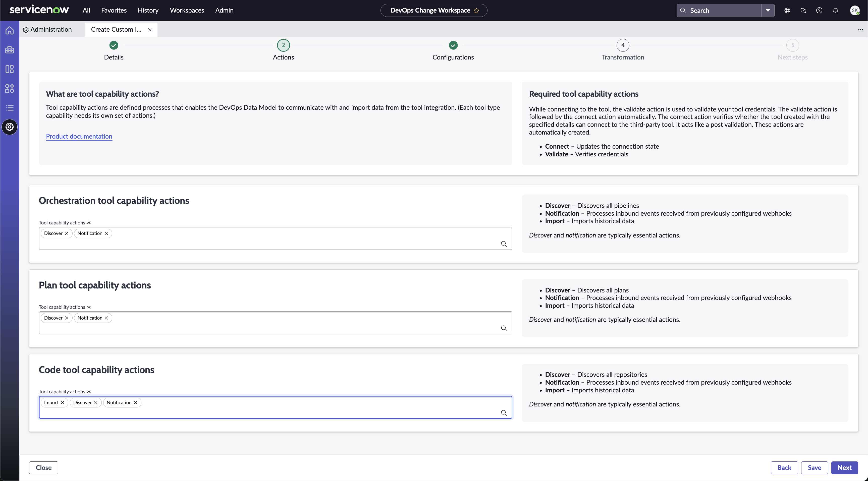Remove Discover from Orchestration actions
This screenshot has height=481, width=868.
click(67, 233)
